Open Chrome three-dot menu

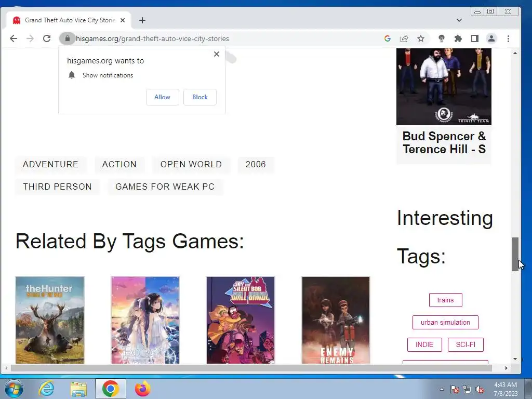pyautogui.click(x=508, y=38)
